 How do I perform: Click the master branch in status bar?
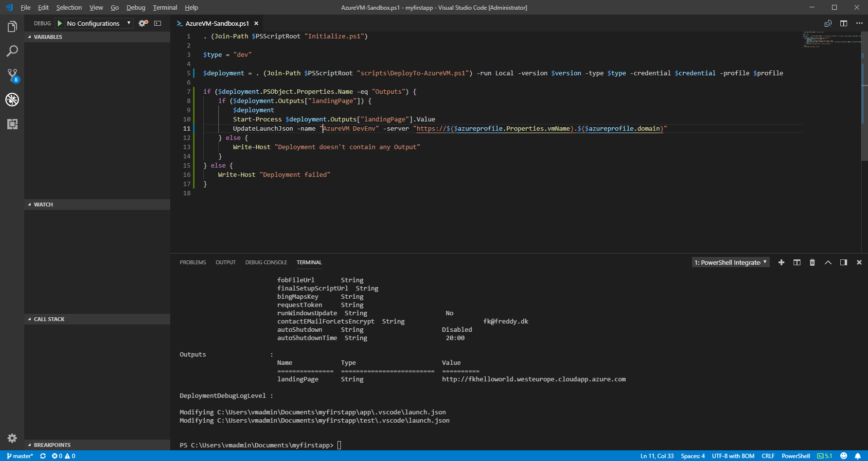(x=20, y=456)
